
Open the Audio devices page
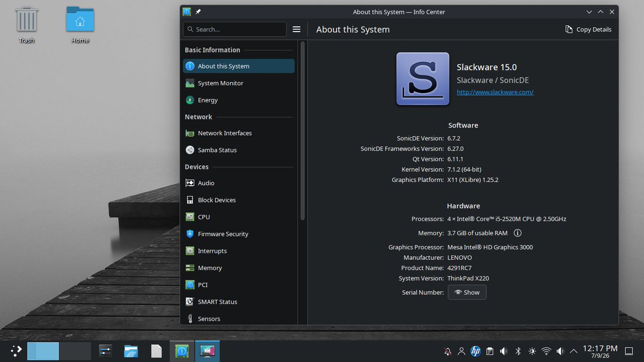coord(238,183)
